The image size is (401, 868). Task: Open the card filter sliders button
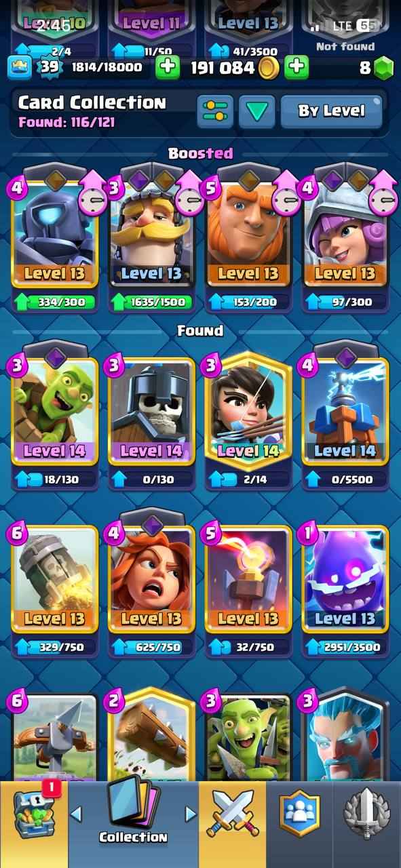(215, 111)
